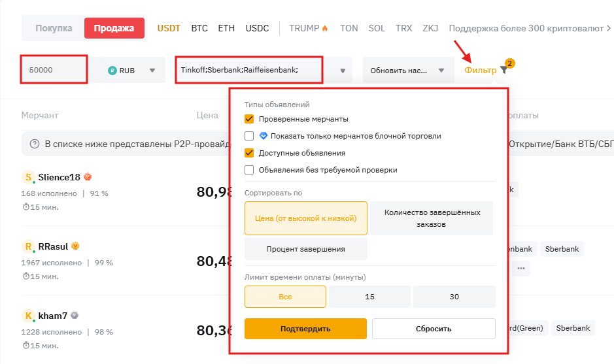
Task: Click the RUB currency ruble icon
Action: pyautogui.click(x=112, y=70)
